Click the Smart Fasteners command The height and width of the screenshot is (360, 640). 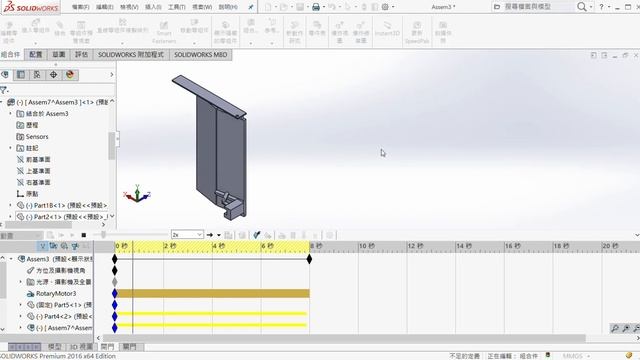(164, 33)
